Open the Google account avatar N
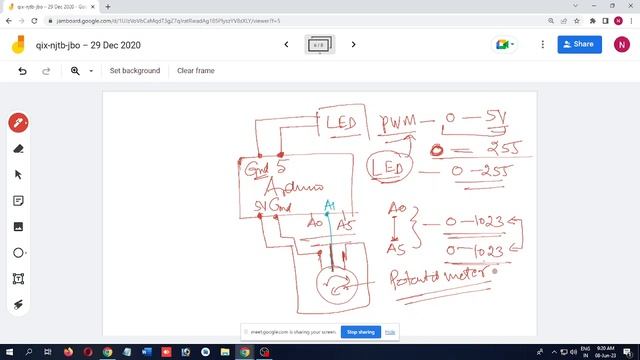Viewport: 640px width, 360px height. (622, 44)
